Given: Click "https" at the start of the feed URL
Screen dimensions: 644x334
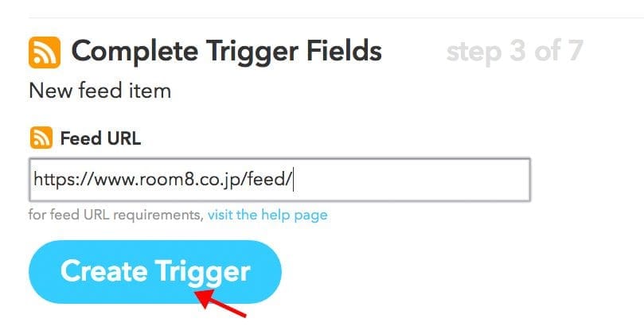Looking at the screenshot, I should coord(52,180).
